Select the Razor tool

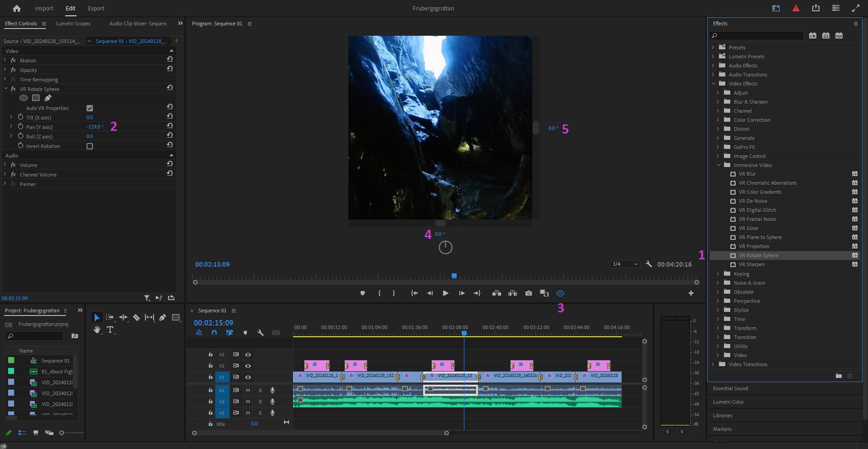(136, 318)
